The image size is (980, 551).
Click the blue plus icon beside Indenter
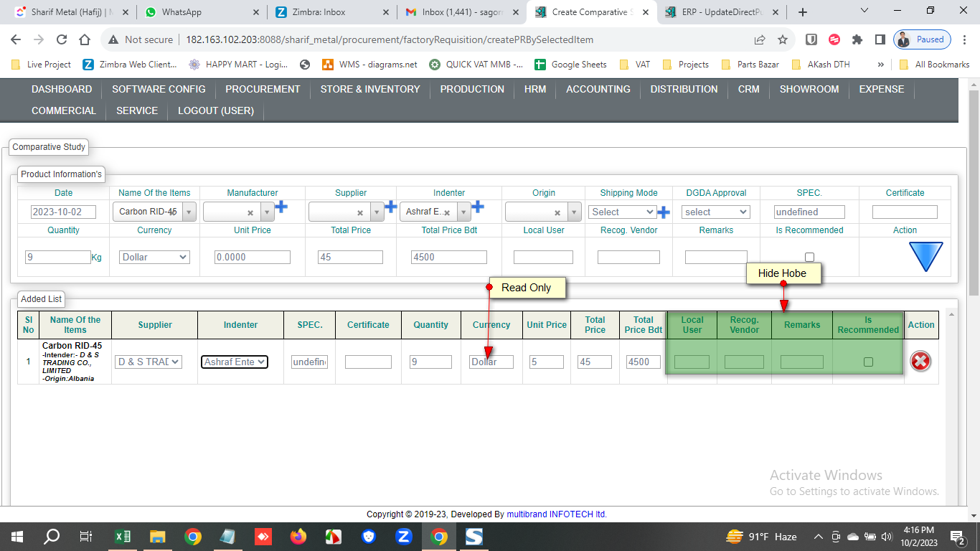(x=477, y=207)
